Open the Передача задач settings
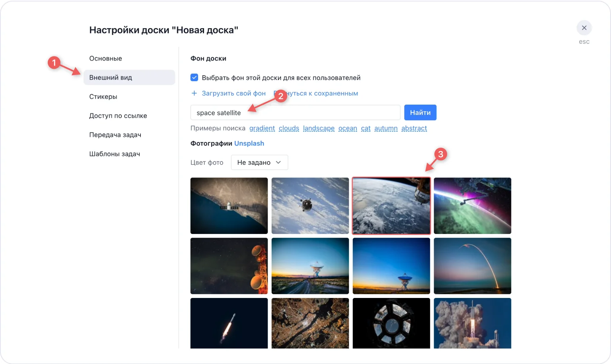This screenshot has width=611, height=364. (115, 134)
